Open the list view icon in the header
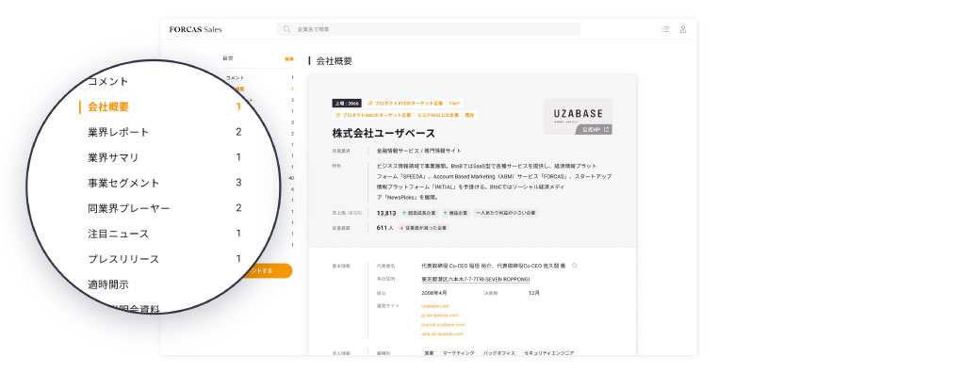Screen dimensions: 980x373 point(665,29)
